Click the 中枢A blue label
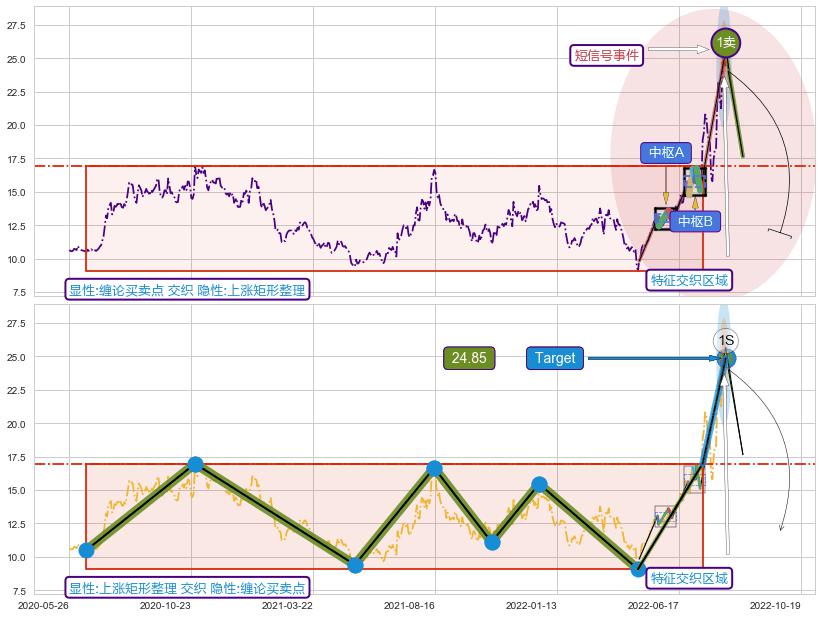Image resolution: width=822 pixels, height=617 pixels. pos(666,153)
